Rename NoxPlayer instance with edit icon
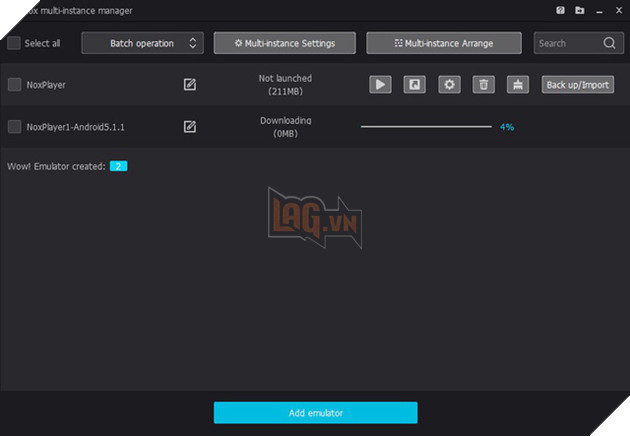Screen dimensions: 630x436 [190, 84]
